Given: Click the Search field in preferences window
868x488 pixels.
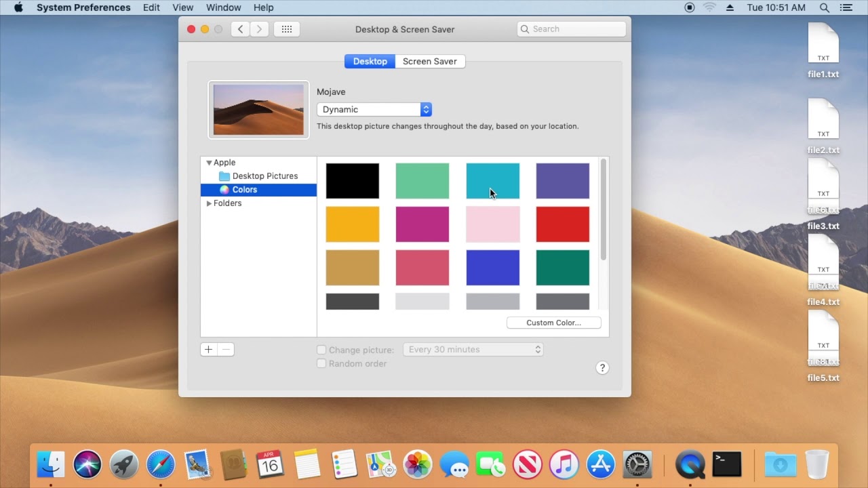Looking at the screenshot, I should [x=571, y=29].
